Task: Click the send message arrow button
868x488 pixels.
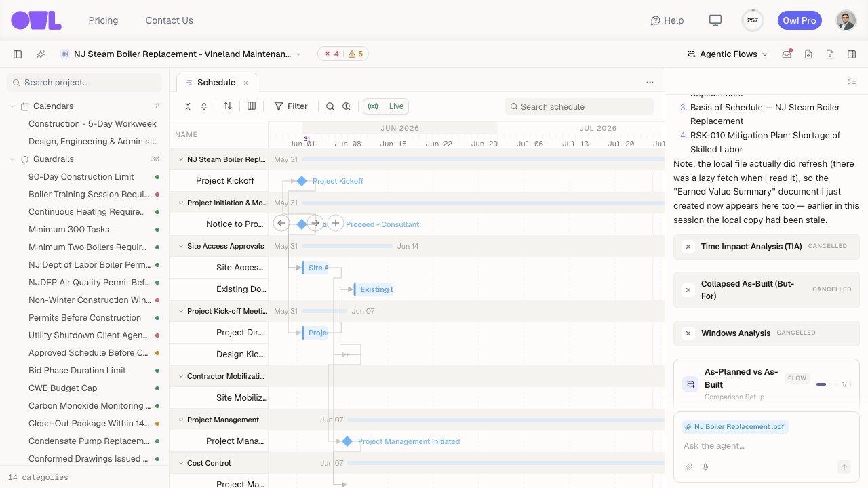Action: click(844, 467)
